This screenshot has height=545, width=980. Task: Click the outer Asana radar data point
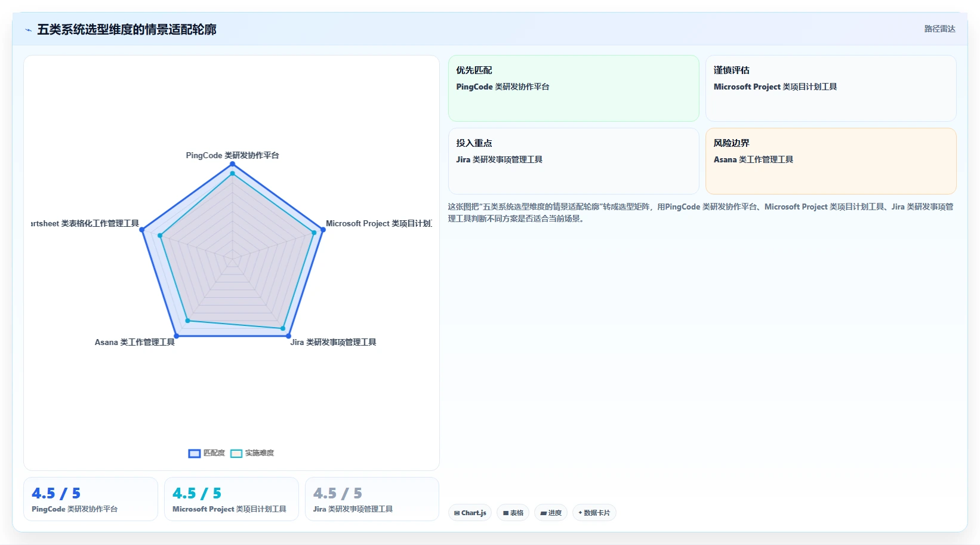(x=176, y=336)
